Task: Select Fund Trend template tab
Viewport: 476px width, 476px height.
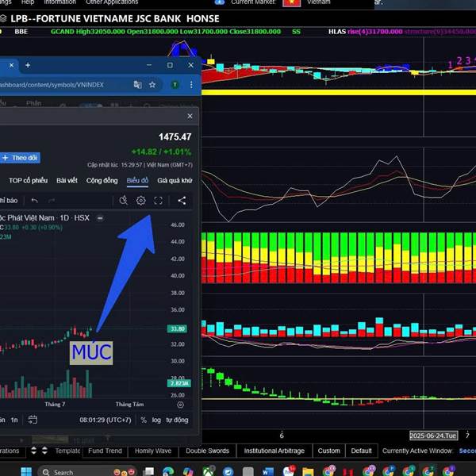Action: pyautogui.click(x=105, y=451)
